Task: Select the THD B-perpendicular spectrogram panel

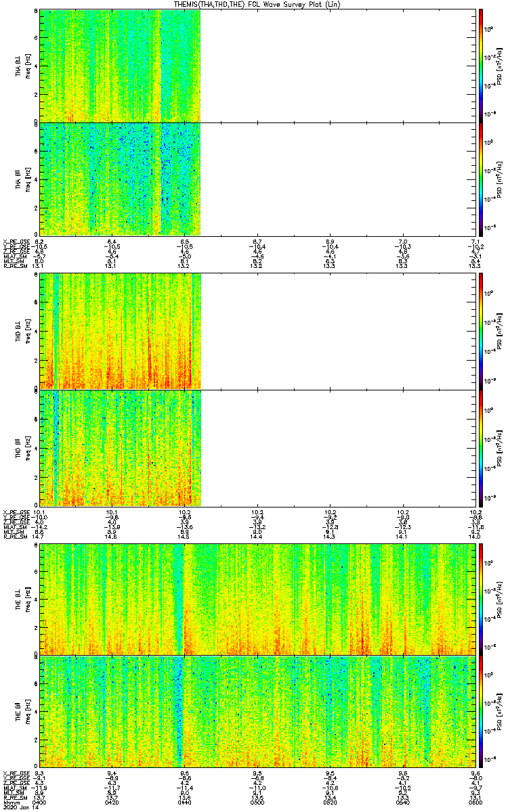Action: coord(257,332)
